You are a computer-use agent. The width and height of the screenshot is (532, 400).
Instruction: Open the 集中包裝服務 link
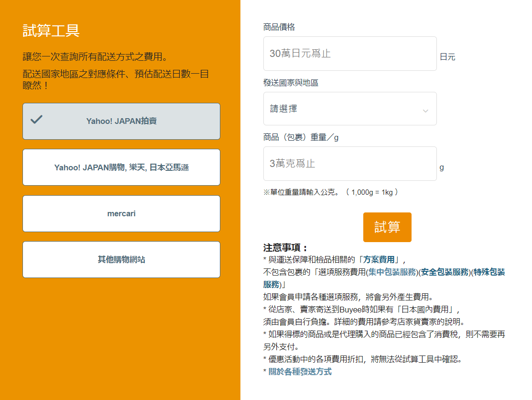pyautogui.click(x=392, y=272)
